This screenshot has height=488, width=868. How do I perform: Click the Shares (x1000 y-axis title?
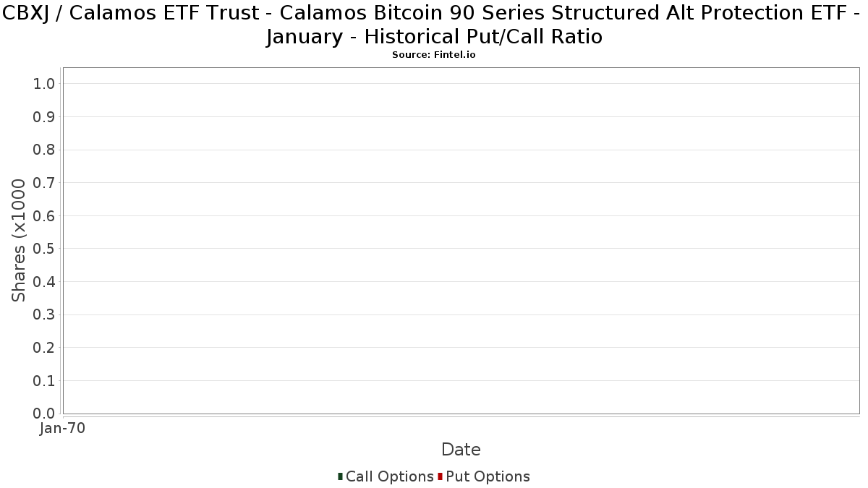pyautogui.click(x=19, y=241)
